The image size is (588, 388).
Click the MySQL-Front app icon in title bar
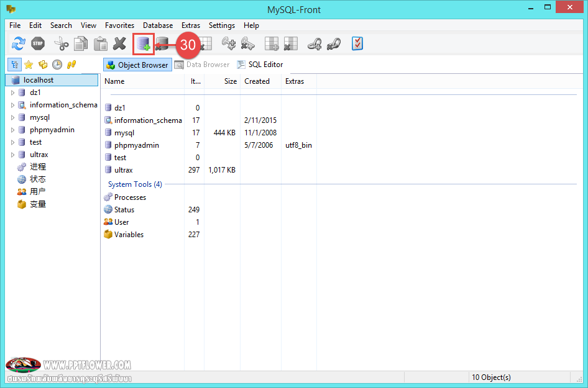[x=11, y=9]
